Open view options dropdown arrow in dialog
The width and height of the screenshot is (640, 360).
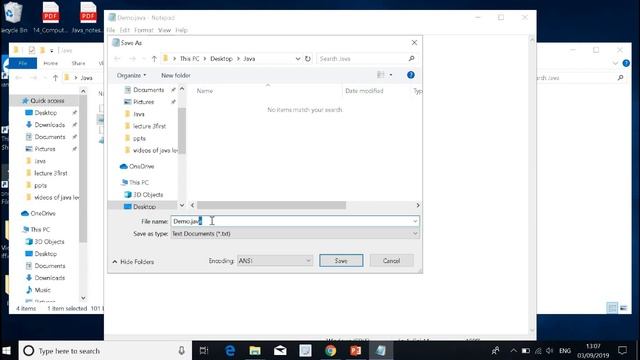click(x=391, y=75)
